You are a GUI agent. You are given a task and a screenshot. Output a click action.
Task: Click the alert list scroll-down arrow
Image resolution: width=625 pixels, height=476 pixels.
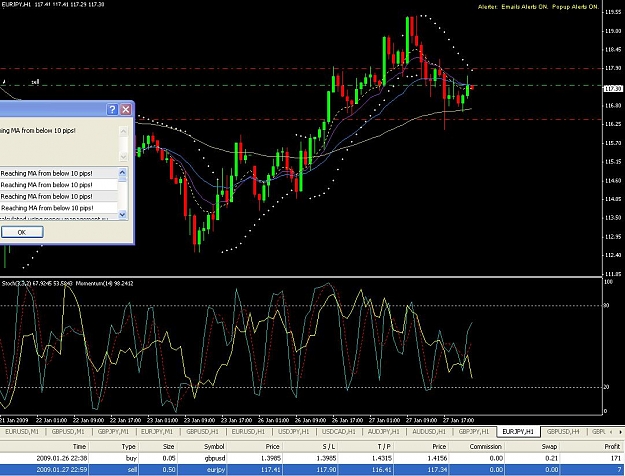click(122, 214)
